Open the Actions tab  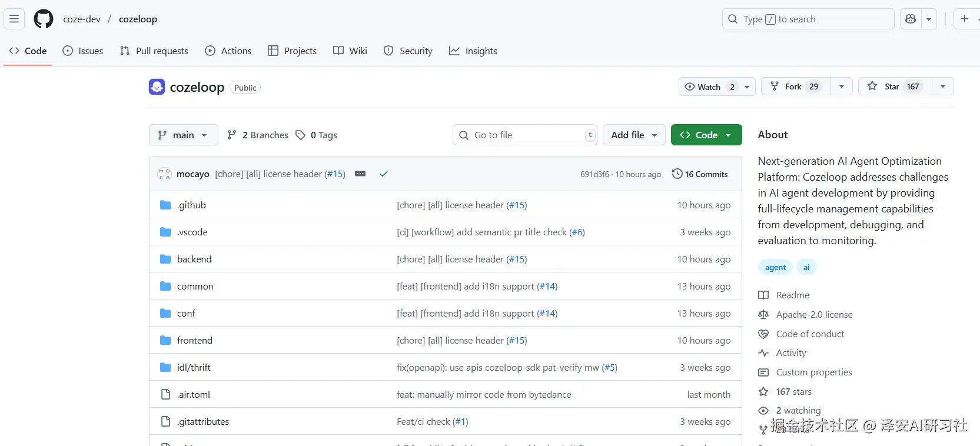(228, 51)
